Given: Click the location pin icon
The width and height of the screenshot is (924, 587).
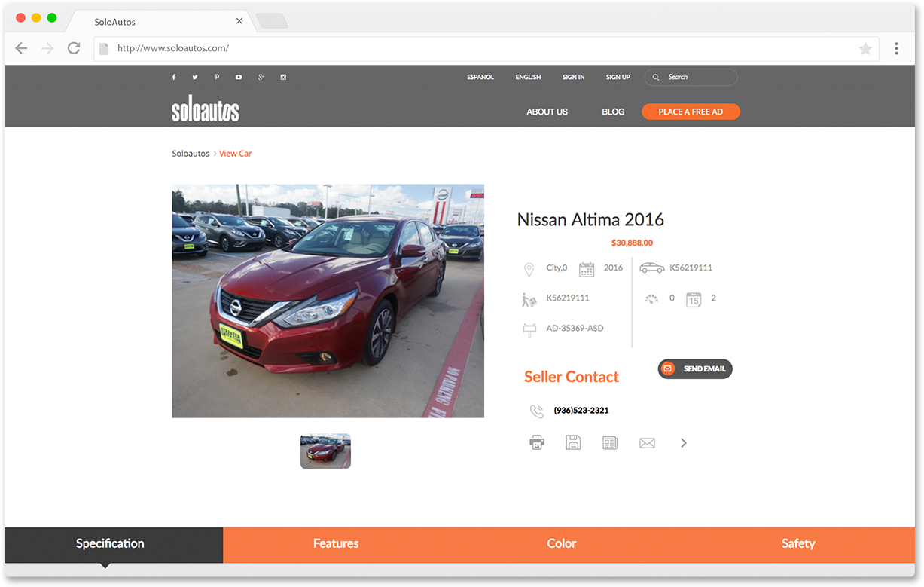Looking at the screenshot, I should click(529, 269).
